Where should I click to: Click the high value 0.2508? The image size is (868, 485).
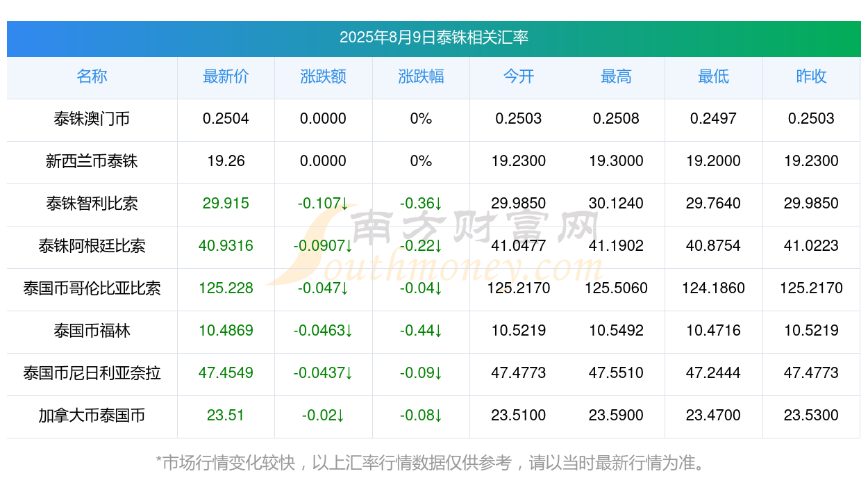tap(616, 119)
